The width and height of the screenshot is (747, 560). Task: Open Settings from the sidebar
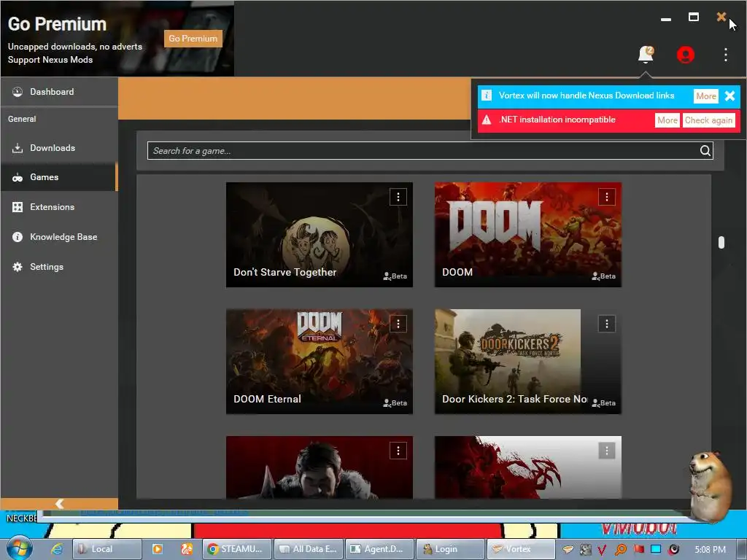[x=59, y=267]
